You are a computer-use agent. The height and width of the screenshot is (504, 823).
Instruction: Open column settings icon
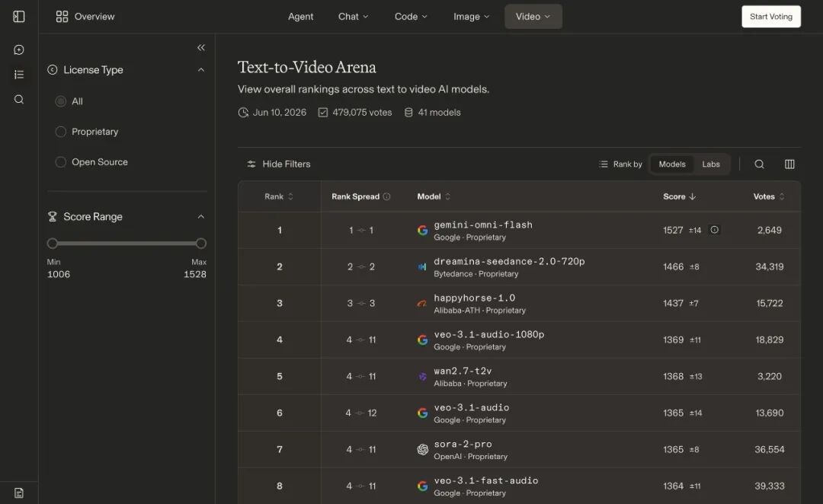pos(789,164)
